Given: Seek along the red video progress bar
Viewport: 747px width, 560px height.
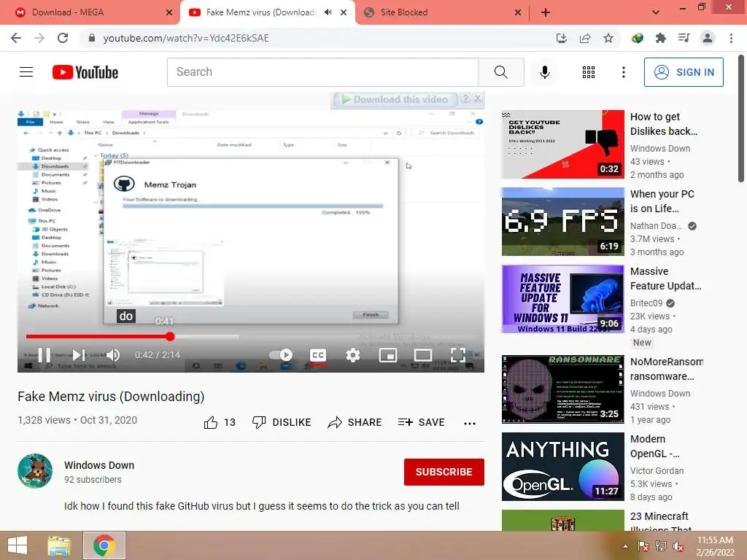Looking at the screenshot, I should coord(251,337).
